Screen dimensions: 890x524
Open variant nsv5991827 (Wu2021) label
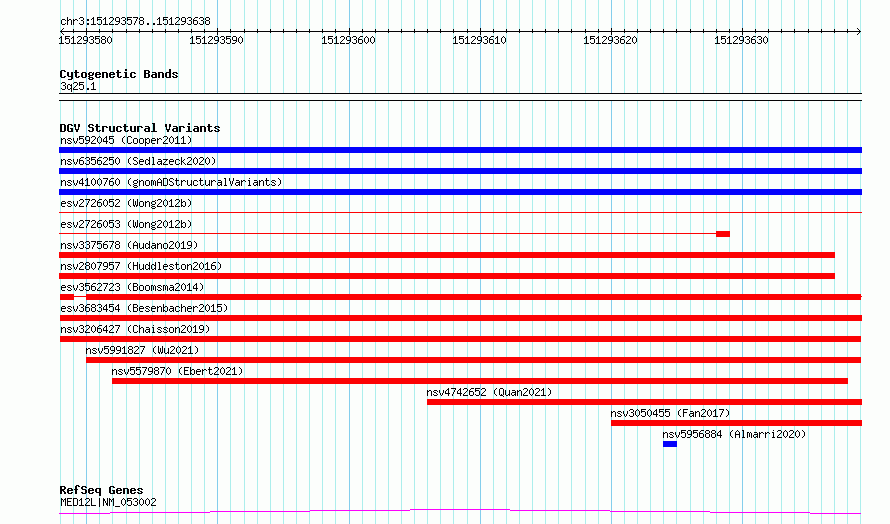142,350
